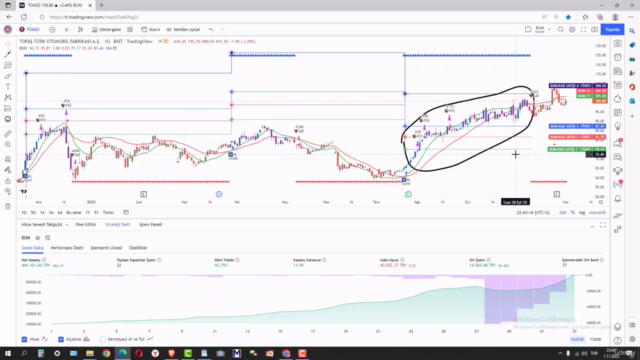Select the Tümü date range
The height and width of the screenshot is (360, 640).
[x=108, y=213]
